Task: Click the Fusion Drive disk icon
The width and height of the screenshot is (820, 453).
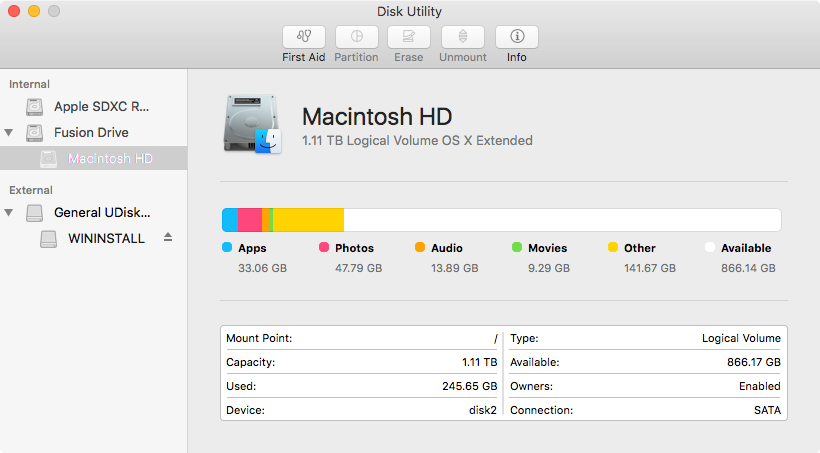Action: pyautogui.click(x=35, y=132)
